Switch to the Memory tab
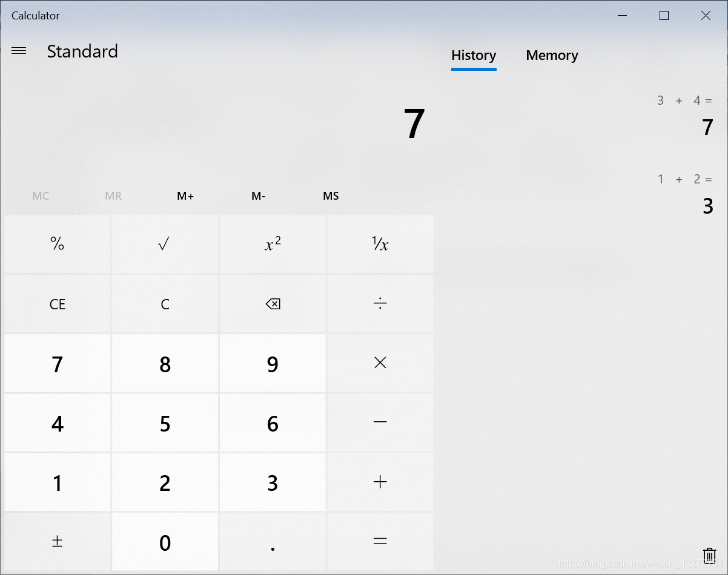Screen dimensions: 728x575 tap(552, 56)
